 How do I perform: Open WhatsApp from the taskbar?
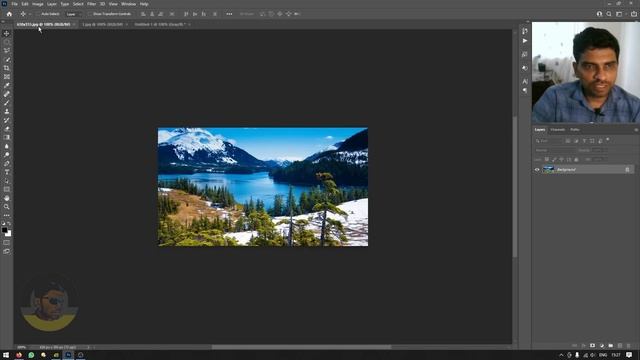31,355
